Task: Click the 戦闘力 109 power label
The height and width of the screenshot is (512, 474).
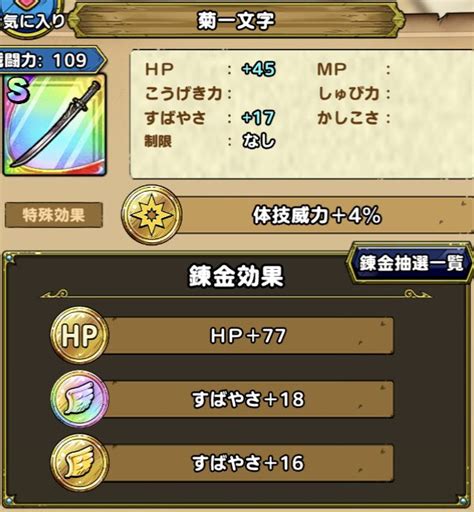Action: (50, 61)
